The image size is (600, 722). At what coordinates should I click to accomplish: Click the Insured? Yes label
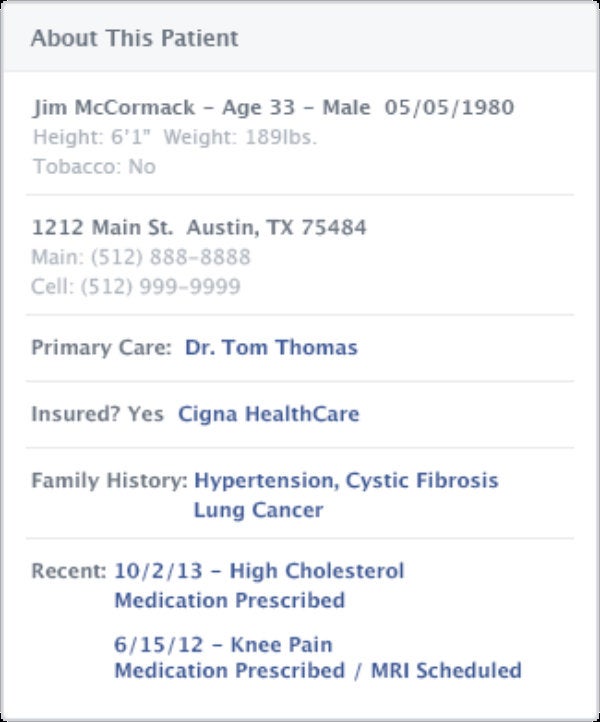[x=98, y=414]
